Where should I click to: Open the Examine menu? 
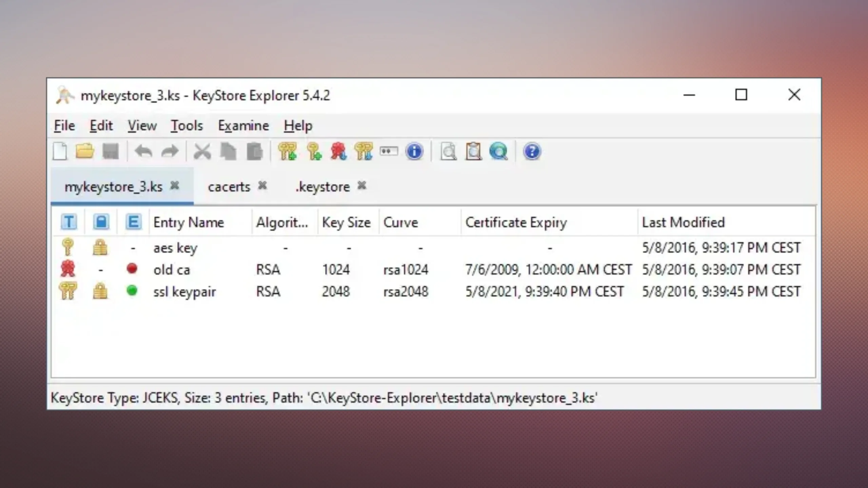243,126
